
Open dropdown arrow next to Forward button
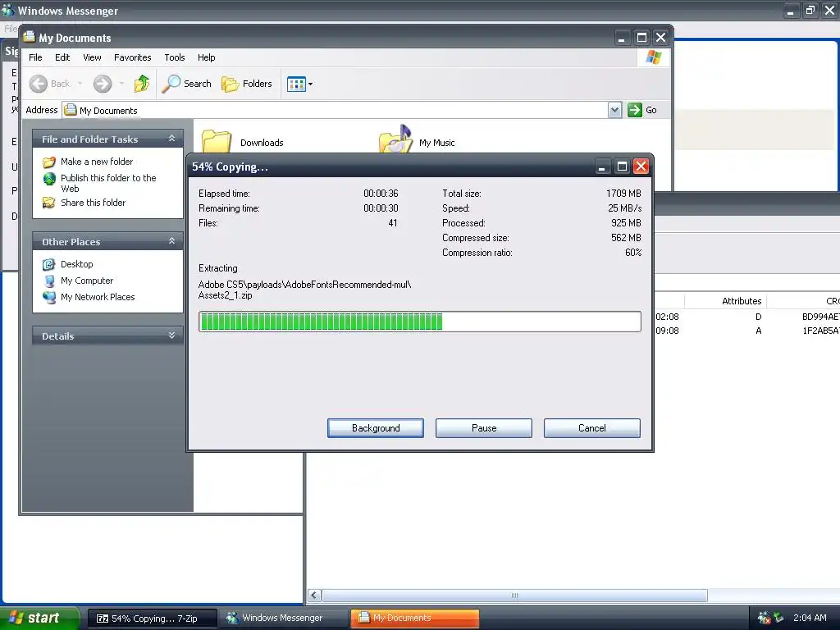[121, 84]
